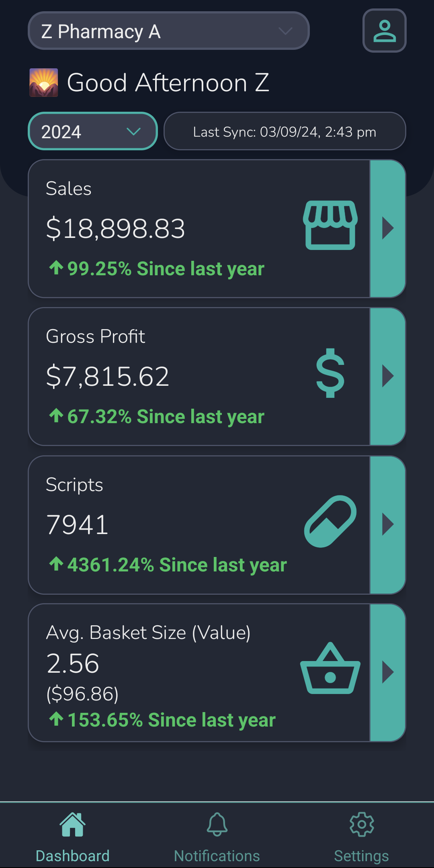
Task: Switch to the Notifications tab label
Action: 217,856
